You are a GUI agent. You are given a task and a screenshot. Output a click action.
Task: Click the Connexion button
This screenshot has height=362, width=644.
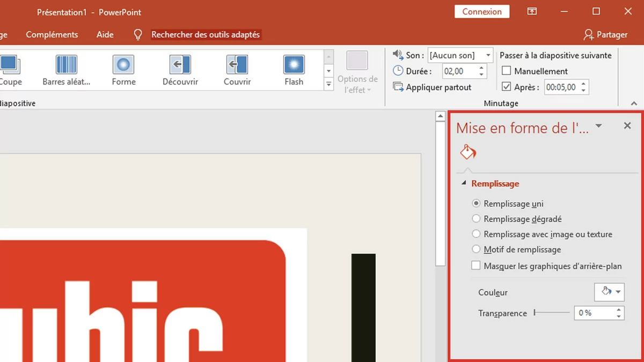click(482, 12)
